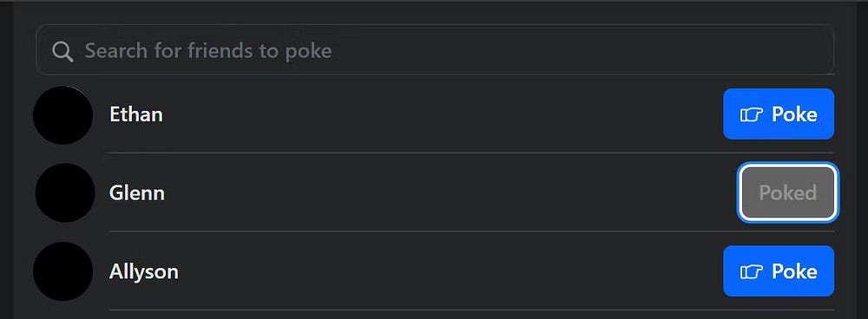868x319 pixels.
Task: Click the greyed Poked button for Glenn
Action: click(x=788, y=192)
